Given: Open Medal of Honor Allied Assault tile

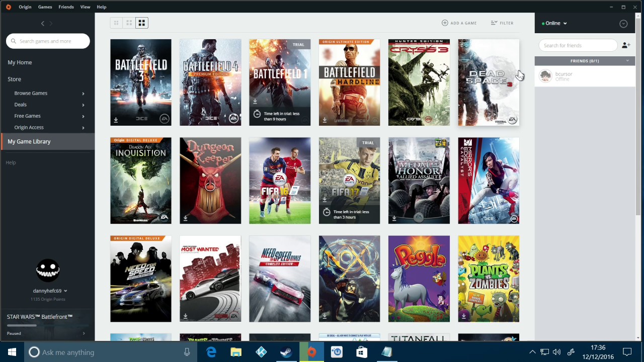Looking at the screenshot, I should (x=419, y=180).
